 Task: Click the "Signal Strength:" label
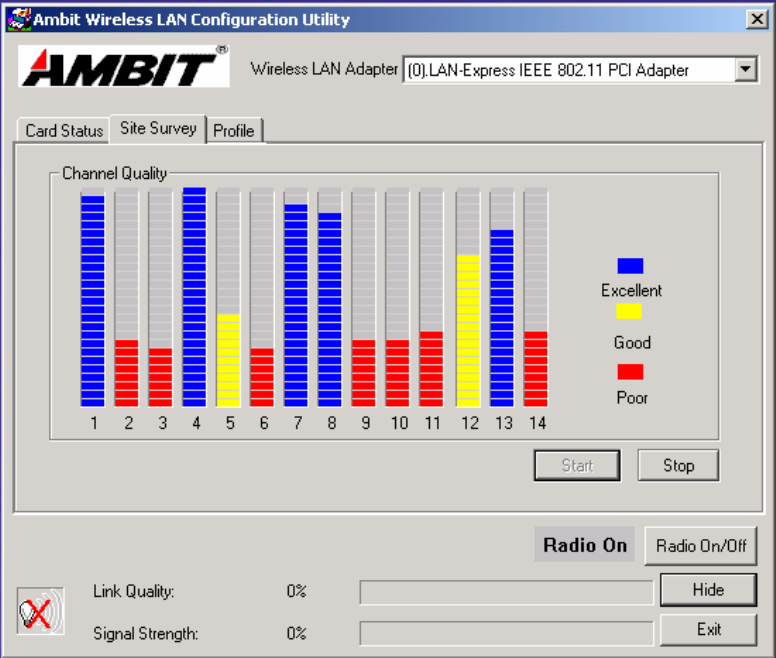(x=146, y=634)
